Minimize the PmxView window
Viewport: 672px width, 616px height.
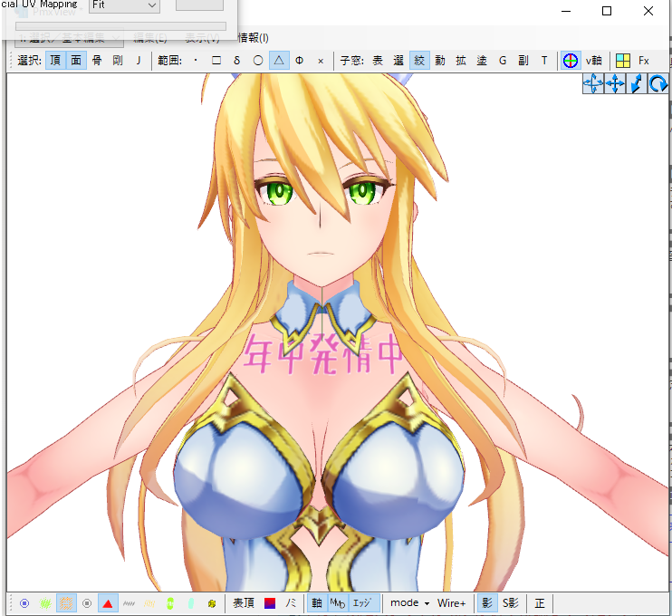566,11
